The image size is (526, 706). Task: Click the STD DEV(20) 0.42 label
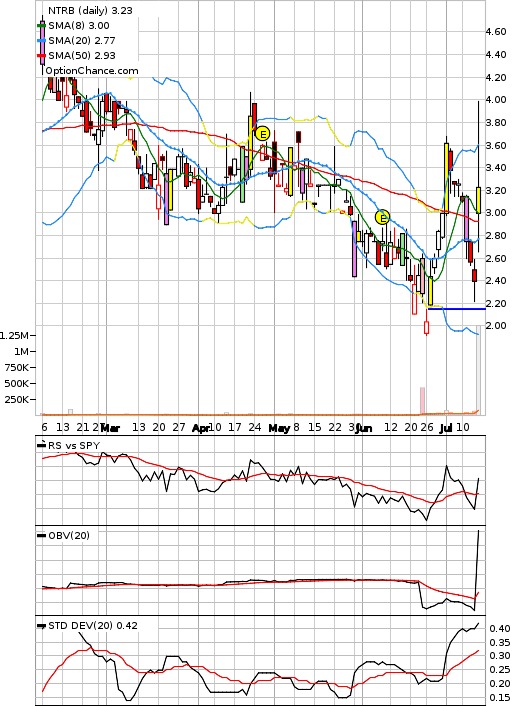93,625
